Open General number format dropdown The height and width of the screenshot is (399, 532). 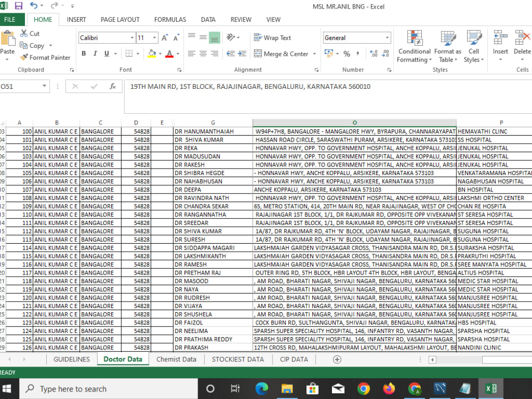[387, 38]
